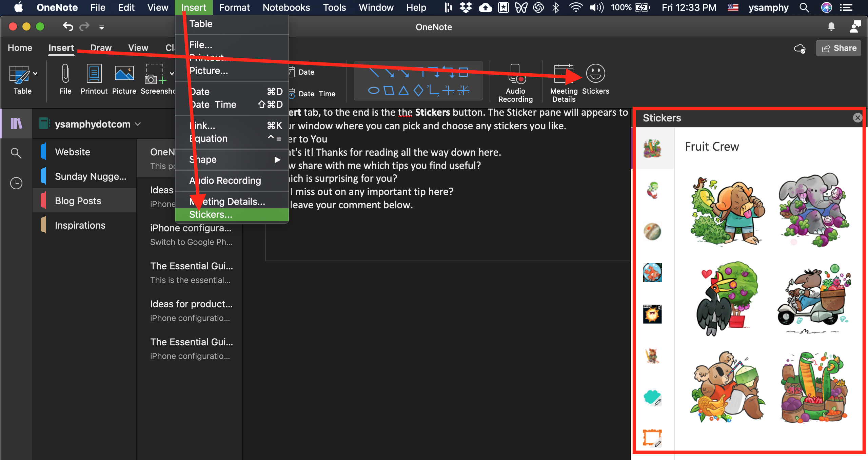Expand the Shape submenu
The width and height of the screenshot is (868, 460).
(232, 159)
